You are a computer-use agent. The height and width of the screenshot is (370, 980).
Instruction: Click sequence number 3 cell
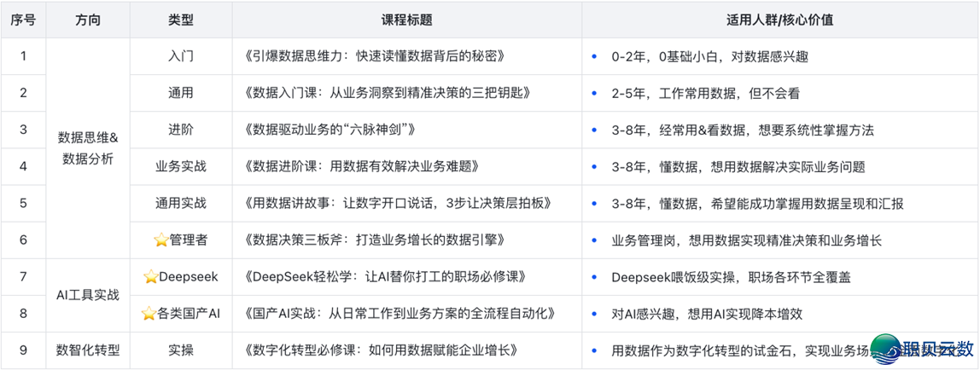24,130
